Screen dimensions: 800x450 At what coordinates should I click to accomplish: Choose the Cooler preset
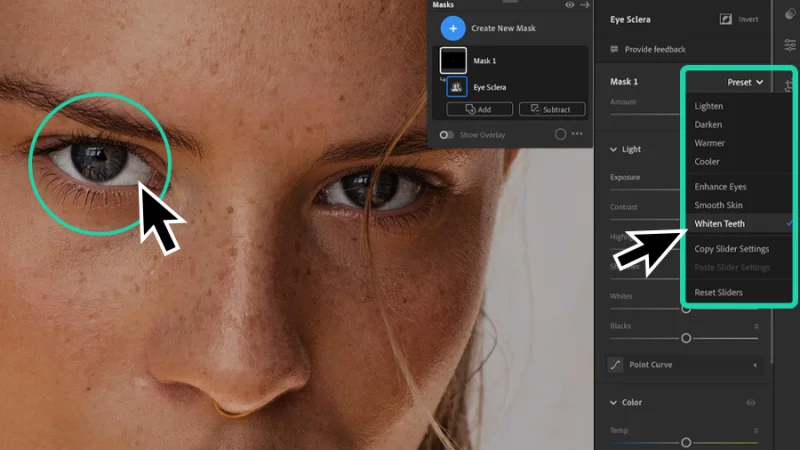[707, 161]
